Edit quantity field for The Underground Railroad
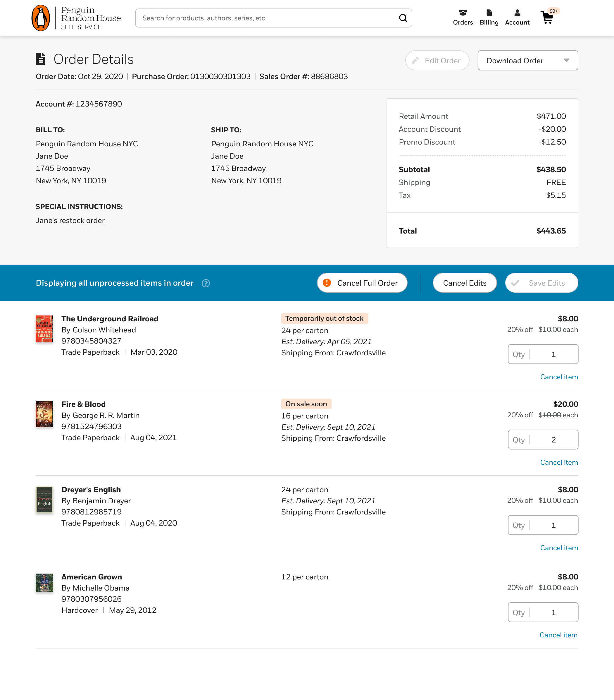The height and width of the screenshot is (700, 614). 553,354
